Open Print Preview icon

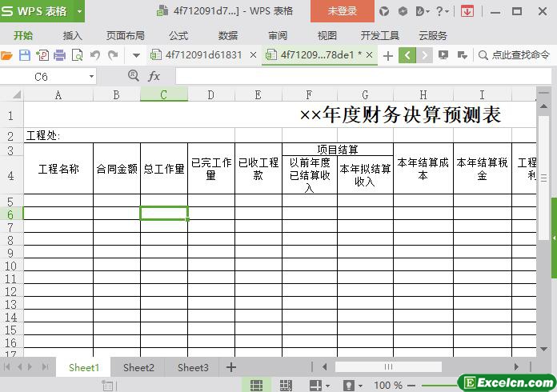click(x=77, y=55)
